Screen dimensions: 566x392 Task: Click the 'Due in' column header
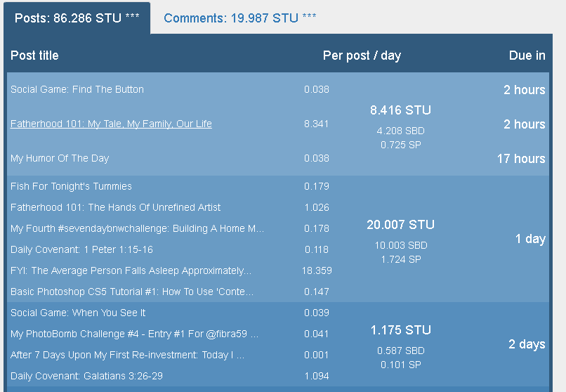(527, 55)
